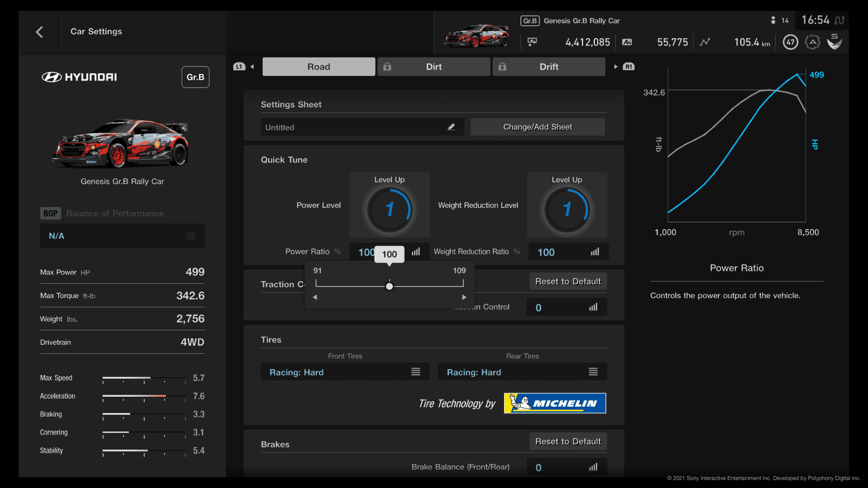Level up the Power Level dial
Viewport: 868px width, 488px height.
[x=389, y=206]
